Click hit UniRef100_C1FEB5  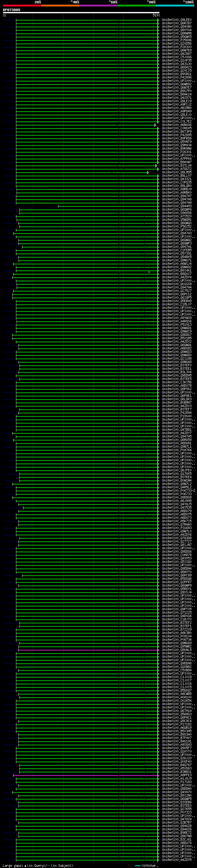coord(177,250)
